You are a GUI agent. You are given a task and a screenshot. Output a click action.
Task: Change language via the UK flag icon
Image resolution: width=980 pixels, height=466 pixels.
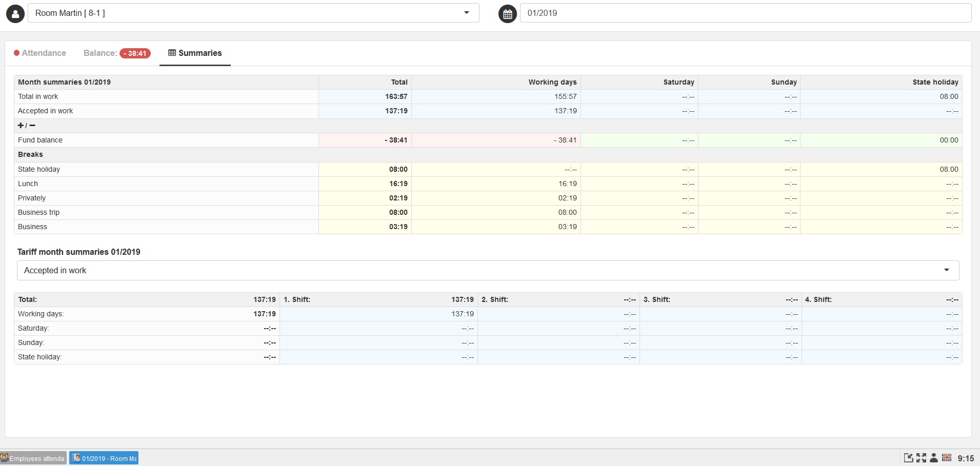pos(947,457)
